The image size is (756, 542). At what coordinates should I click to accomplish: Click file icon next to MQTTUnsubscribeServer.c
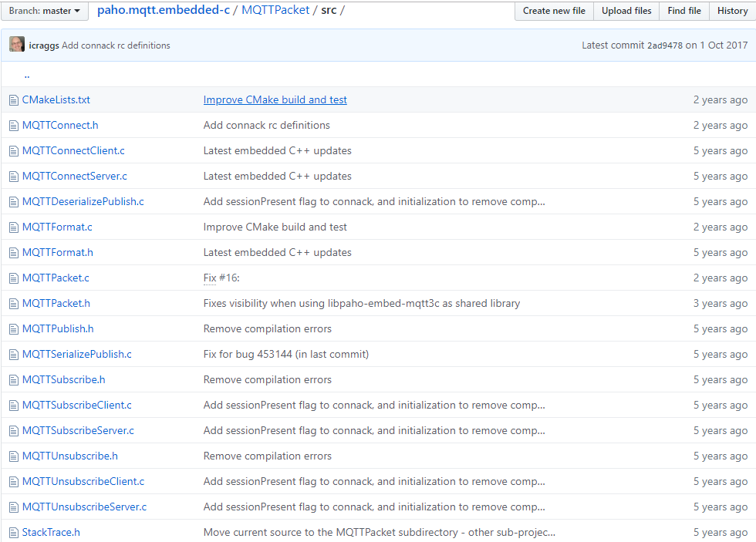coord(14,507)
